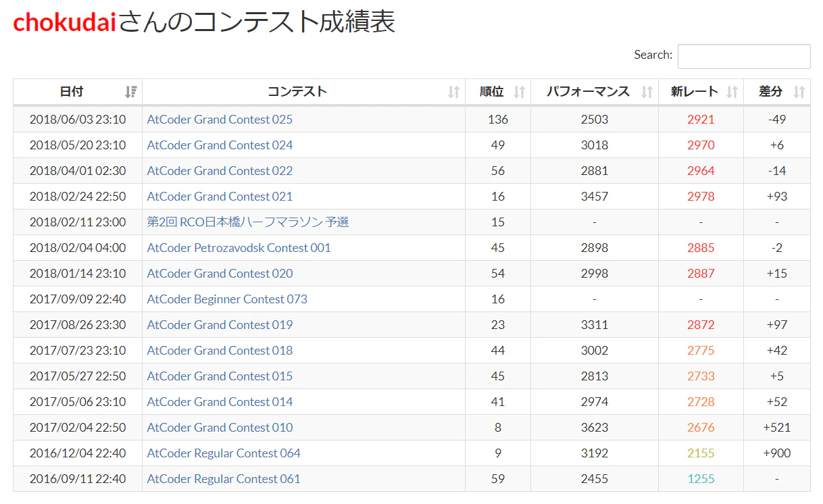Open 第2回 RCO日本橋ハーフマラソン 予選 link
This screenshot has height=504, width=823.
click(x=248, y=222)
